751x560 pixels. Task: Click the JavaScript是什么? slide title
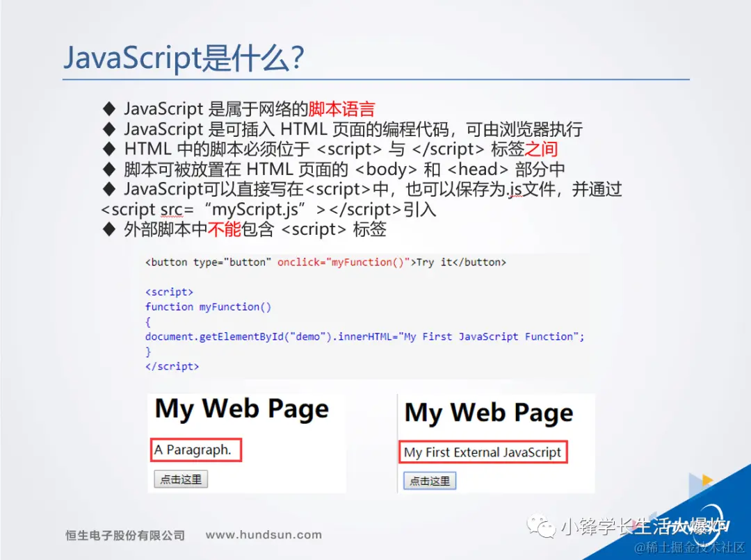[184, 58]
